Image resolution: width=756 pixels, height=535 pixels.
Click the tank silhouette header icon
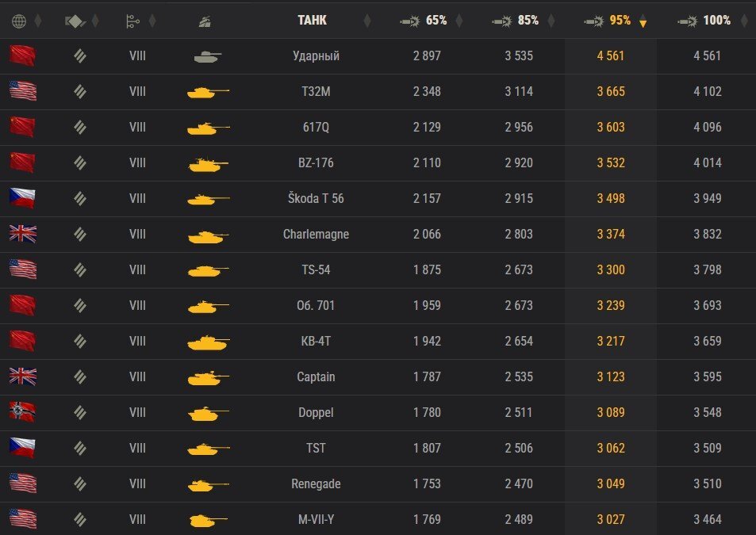205,21
